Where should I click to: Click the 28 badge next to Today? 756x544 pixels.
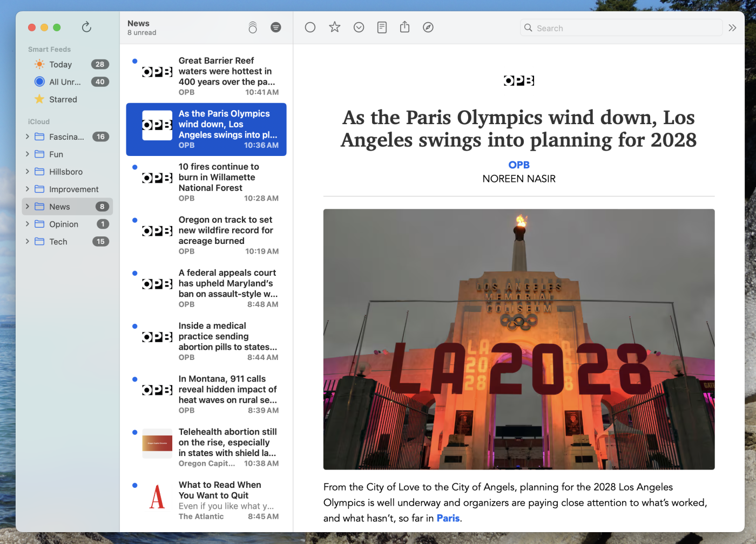pyautogui.click(x=100, y=64)
